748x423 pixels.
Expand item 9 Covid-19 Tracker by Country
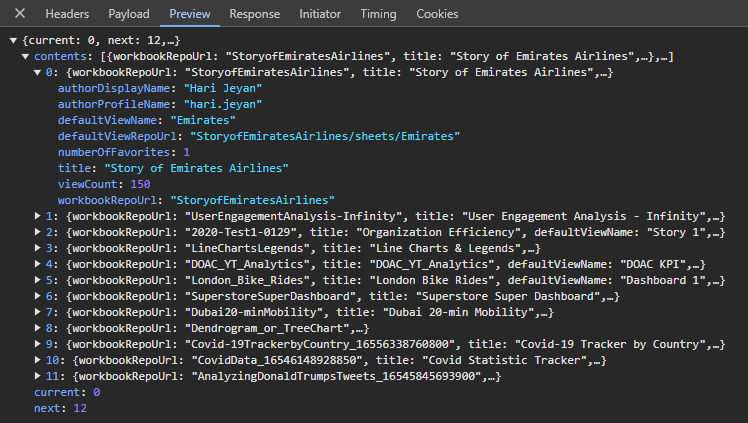(x=38, y=344)
